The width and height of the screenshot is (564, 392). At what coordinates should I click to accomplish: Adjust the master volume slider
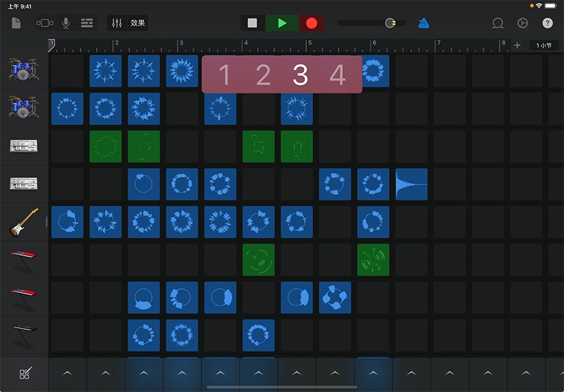click(391, 23)
